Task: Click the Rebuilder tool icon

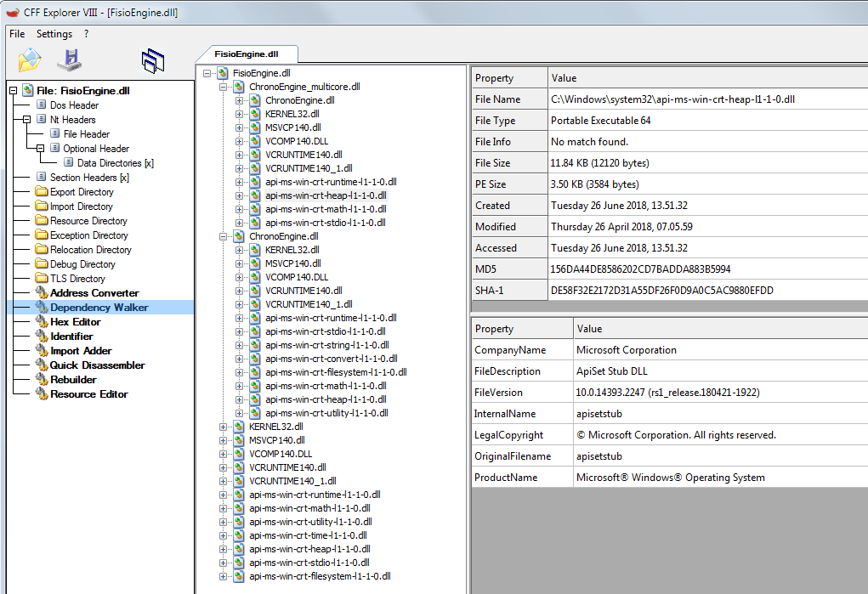Action: point(42,379)
